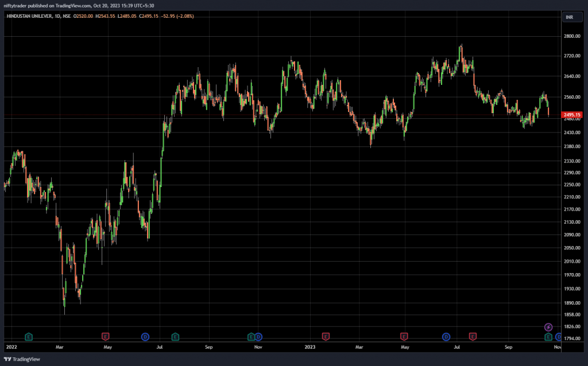
Task: Click the 1794.00 price axis label
Action: point(572,338)
